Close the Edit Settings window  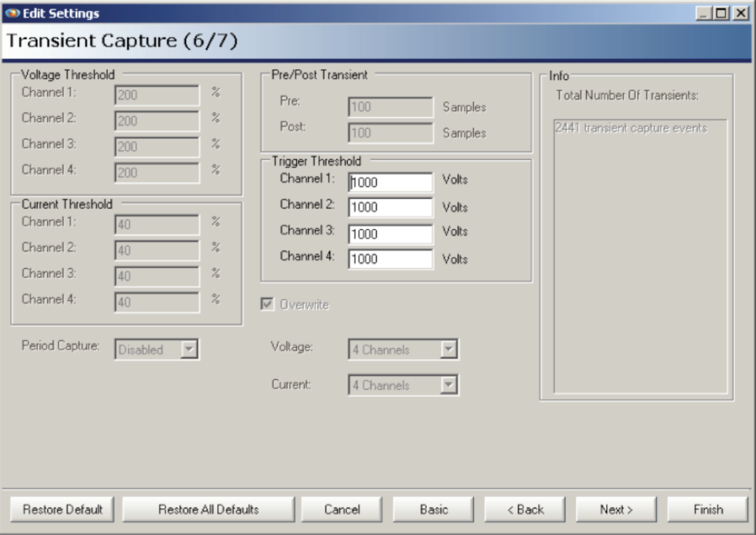click(x=740, y=13)
